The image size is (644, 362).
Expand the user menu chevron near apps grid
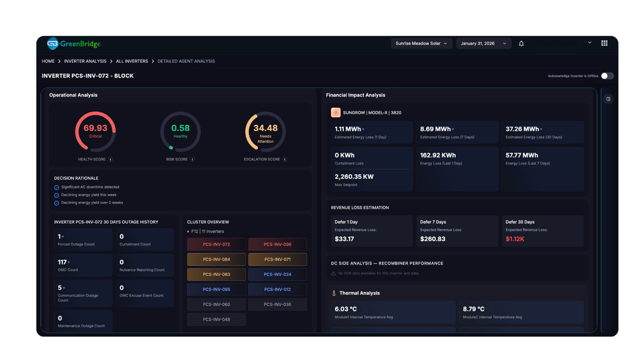coord(590,43)
